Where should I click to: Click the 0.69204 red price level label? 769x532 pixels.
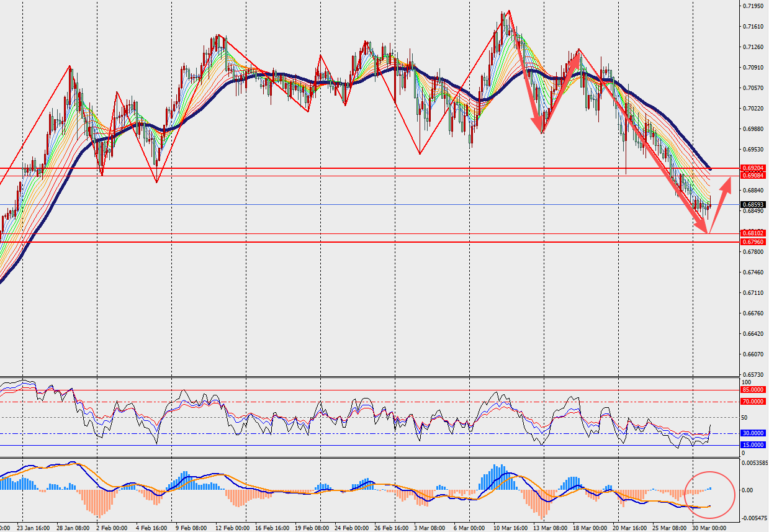(x=753, y=168)
